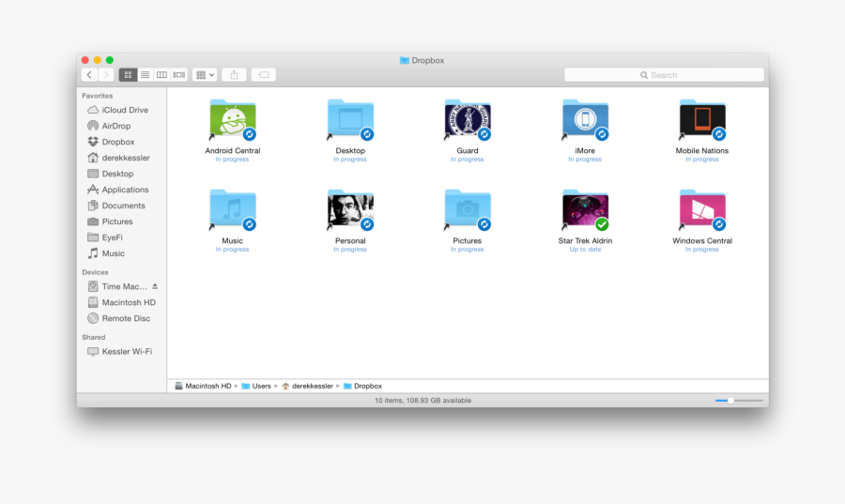This screenshot has width=845, height=504.
Task: Go back with the left arrow button
Action: (x=89, y=75)
